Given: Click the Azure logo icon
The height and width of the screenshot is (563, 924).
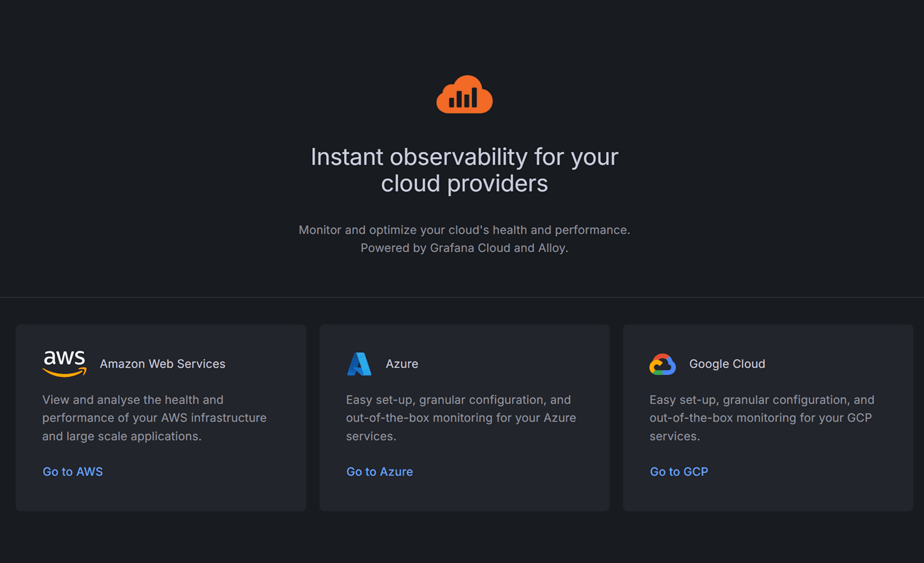Looking at the screenshot, I should (x=359, y=364).
